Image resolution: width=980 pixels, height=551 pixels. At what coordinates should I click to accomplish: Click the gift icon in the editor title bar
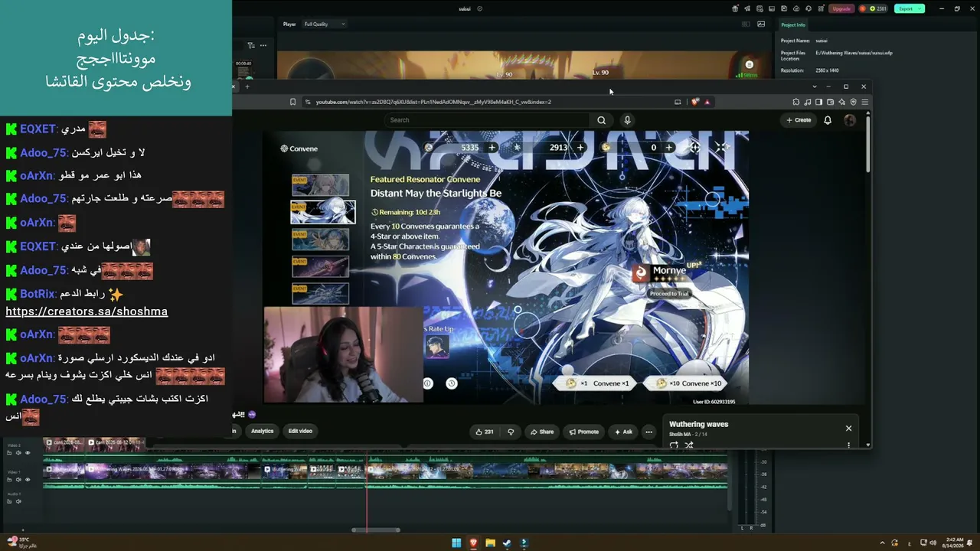click(x=735, y=9)
